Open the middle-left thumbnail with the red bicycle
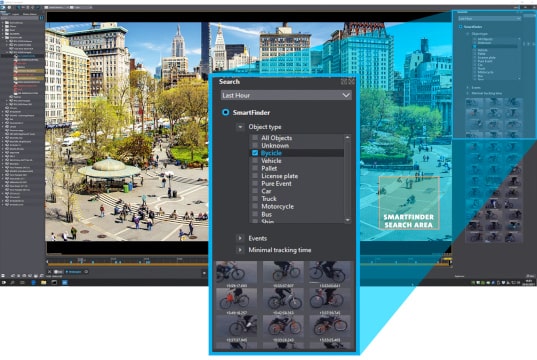The image size is (537, 360). coord(237,299)
